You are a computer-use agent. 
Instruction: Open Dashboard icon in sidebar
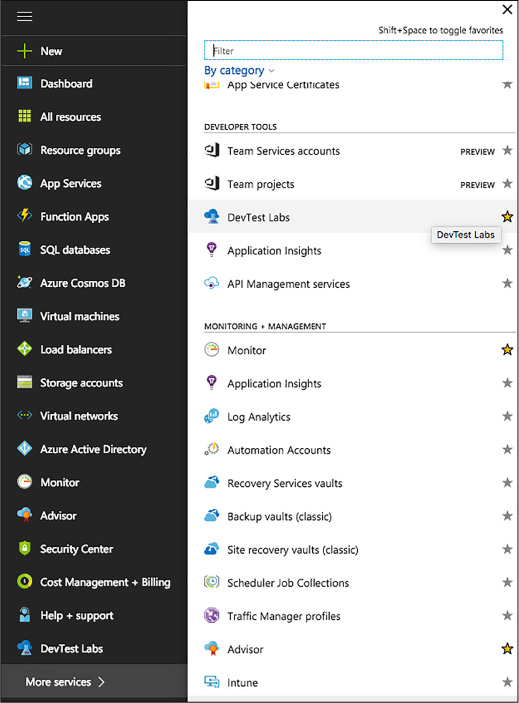click(x=24, y=83)
